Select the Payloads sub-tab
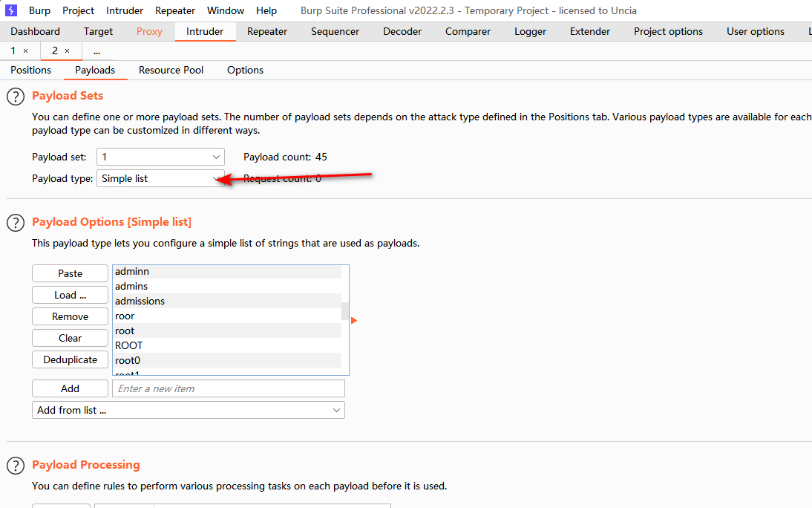This screenshot has height=508, width=812. coord(95,70)
